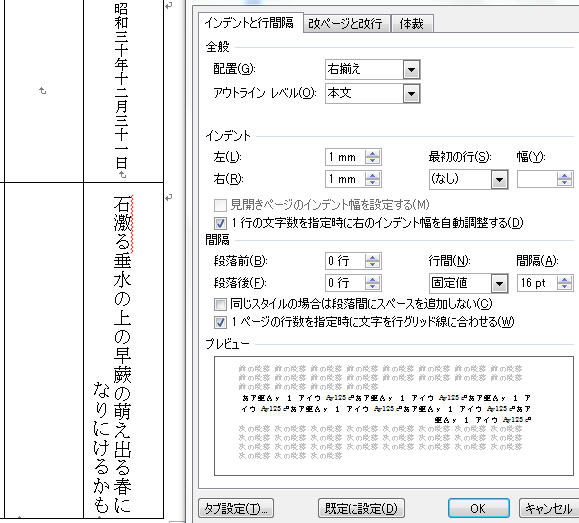Decrease the 間隔 16 pt value with down spinner
Screen dimensions: 579x523
564,287
